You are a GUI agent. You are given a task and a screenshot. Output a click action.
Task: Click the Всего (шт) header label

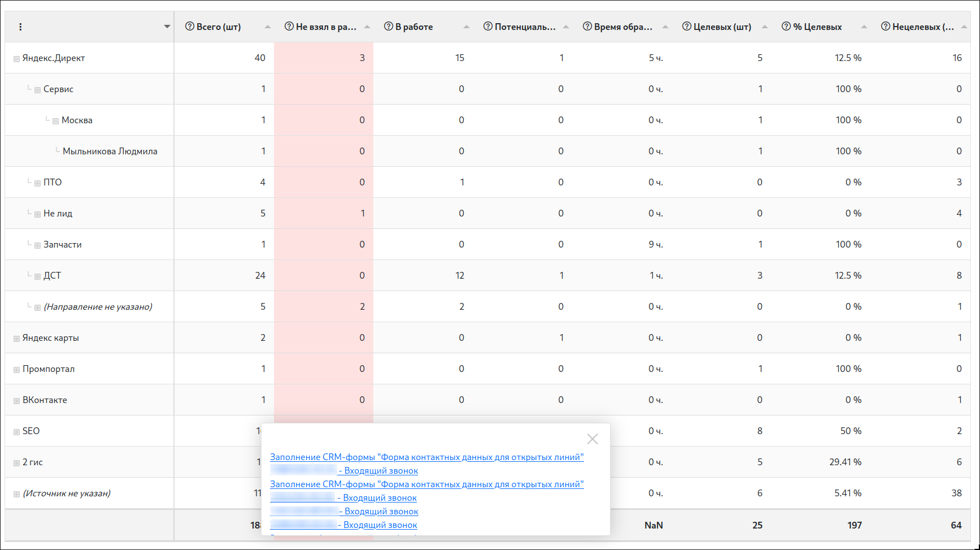coord(219,27)
